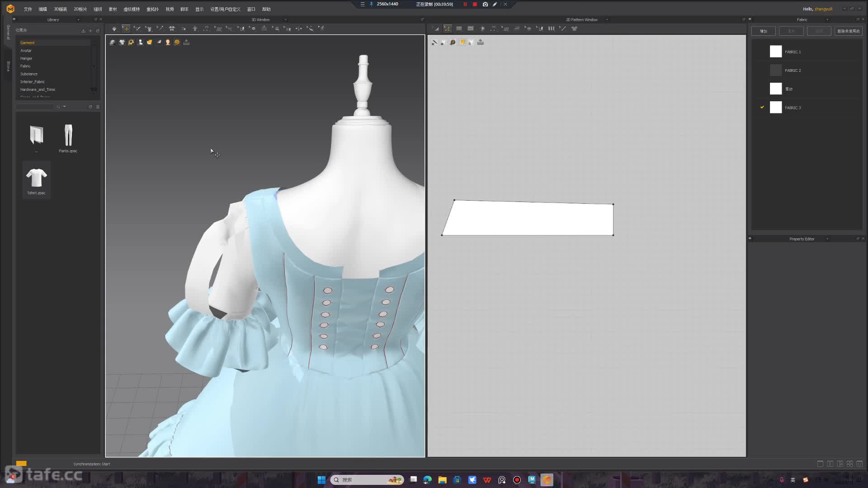Click the Transform Pattern arrow tool in 2D toolbar
The width and height of the screenshot is (868, 488).
click(436, 28)
